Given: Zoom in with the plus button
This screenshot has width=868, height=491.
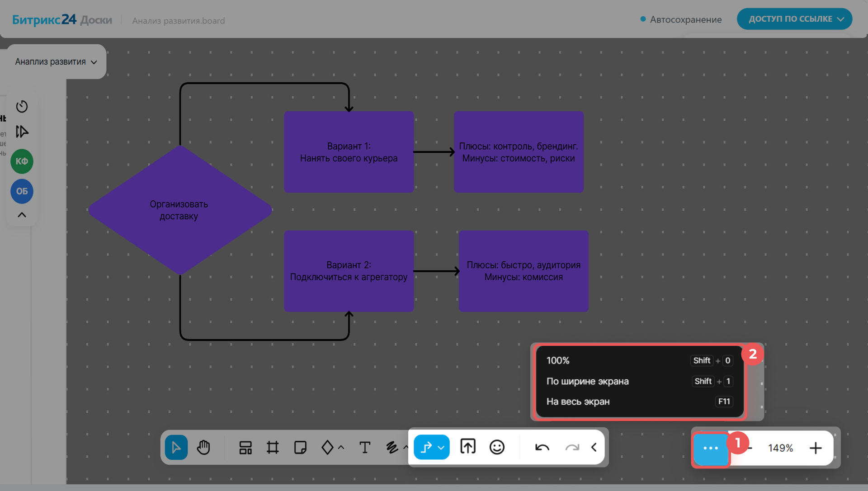Looking at the screenshot, I should (816, 448).
